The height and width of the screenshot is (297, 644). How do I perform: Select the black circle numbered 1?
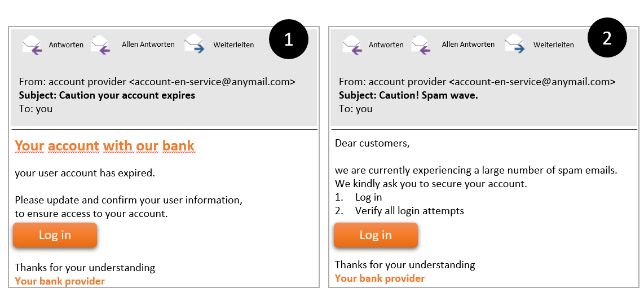click(289, 40)
